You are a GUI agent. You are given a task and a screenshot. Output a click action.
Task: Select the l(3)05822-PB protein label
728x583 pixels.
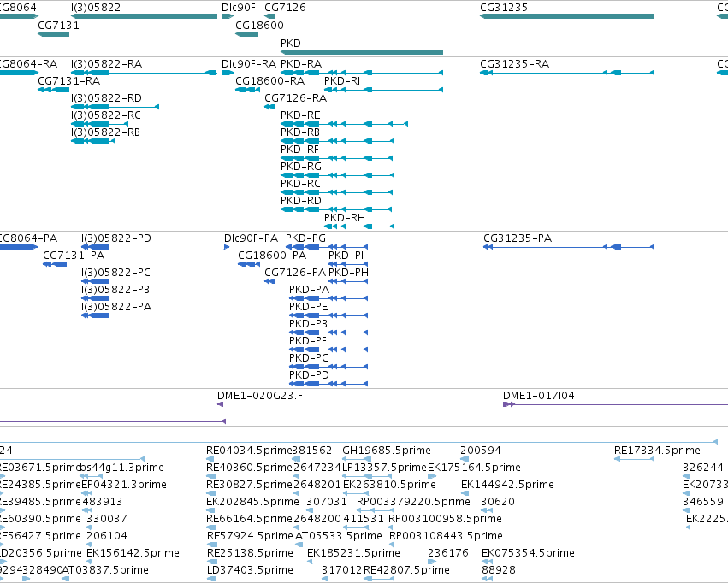[115, 290]
